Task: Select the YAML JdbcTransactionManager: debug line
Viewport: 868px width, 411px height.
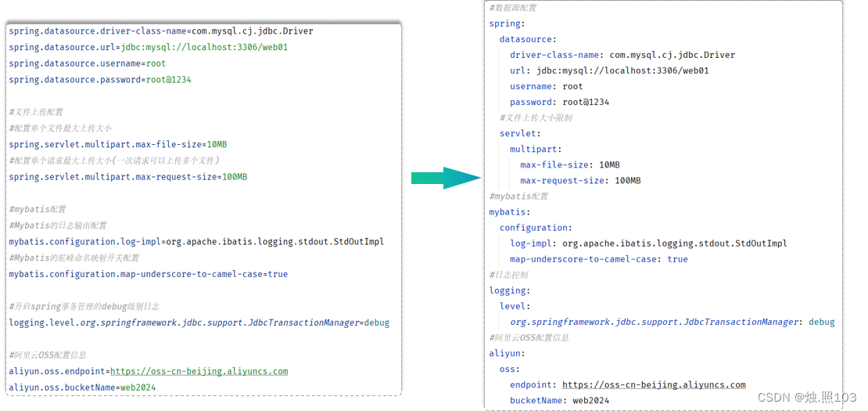Action: click(672, 322)
